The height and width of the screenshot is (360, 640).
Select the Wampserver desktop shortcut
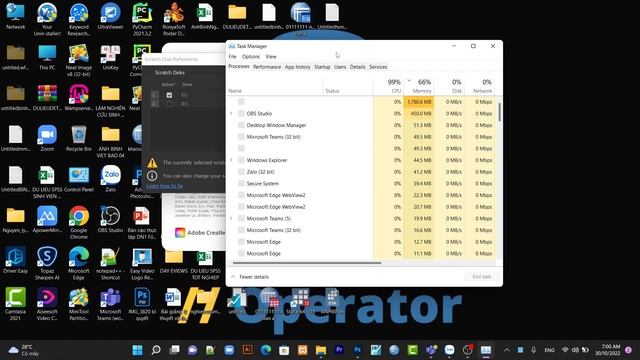tap(79, 98)
